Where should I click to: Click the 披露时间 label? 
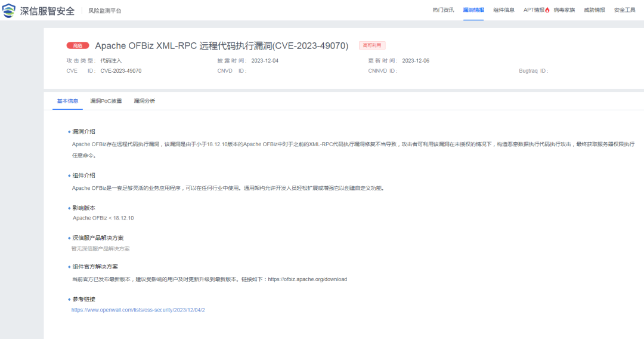click(x=232, y=61)
